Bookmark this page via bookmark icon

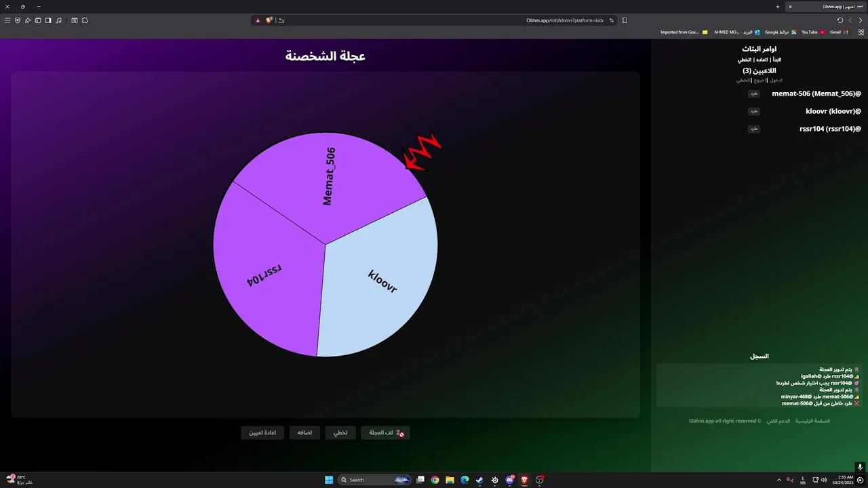click(x=625, y=20)
